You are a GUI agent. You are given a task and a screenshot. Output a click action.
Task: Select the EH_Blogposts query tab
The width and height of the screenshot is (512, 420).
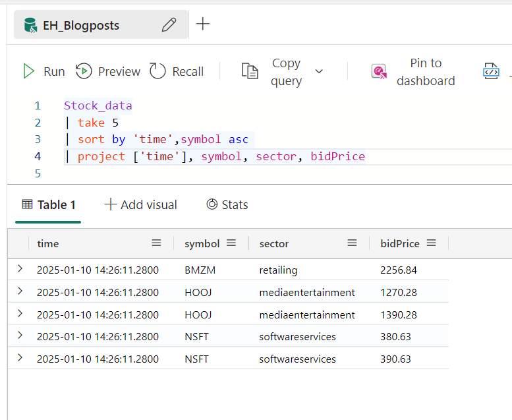coord(81,26)
